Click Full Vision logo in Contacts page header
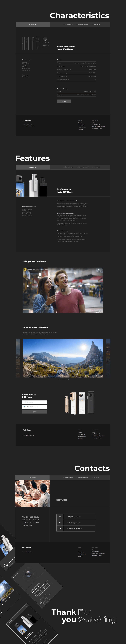This screenshot has height=644, width=126. [32, 478]
